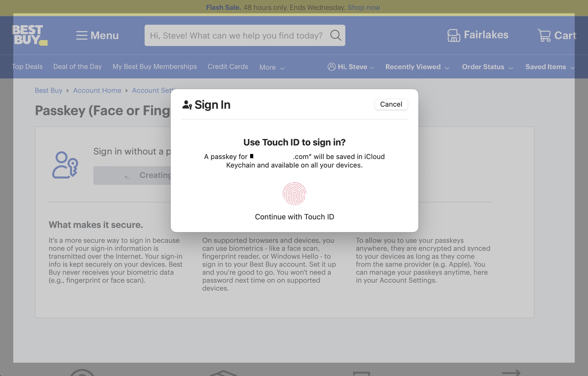Cancel the Sign In dialog
The height and width of the screenshot is (376, 588).
click(391, 104)
